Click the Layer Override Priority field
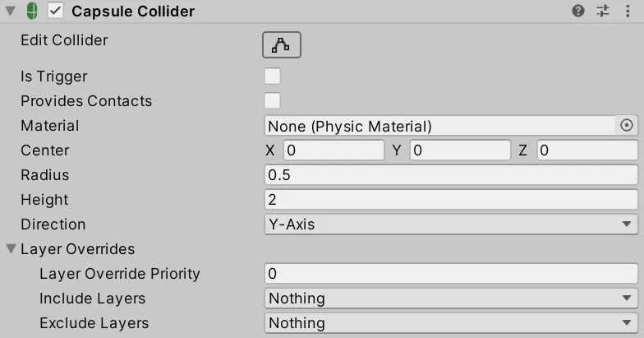Viewport: 644px width, 338px height. [451, 273]
